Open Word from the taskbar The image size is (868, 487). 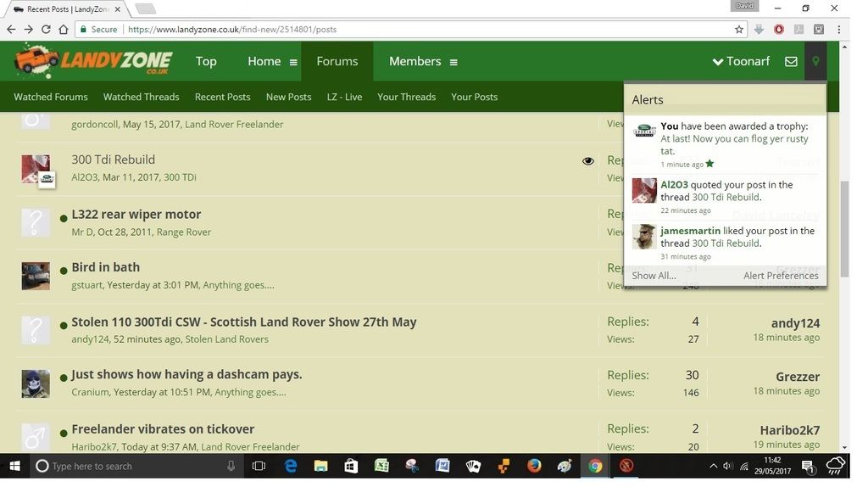(x=442, y=466)
